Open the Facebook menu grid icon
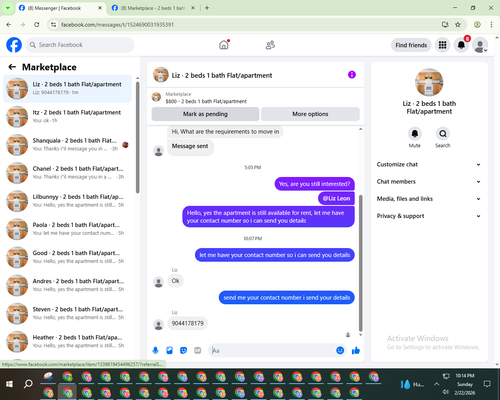500x400 pixels. [442, 45]
